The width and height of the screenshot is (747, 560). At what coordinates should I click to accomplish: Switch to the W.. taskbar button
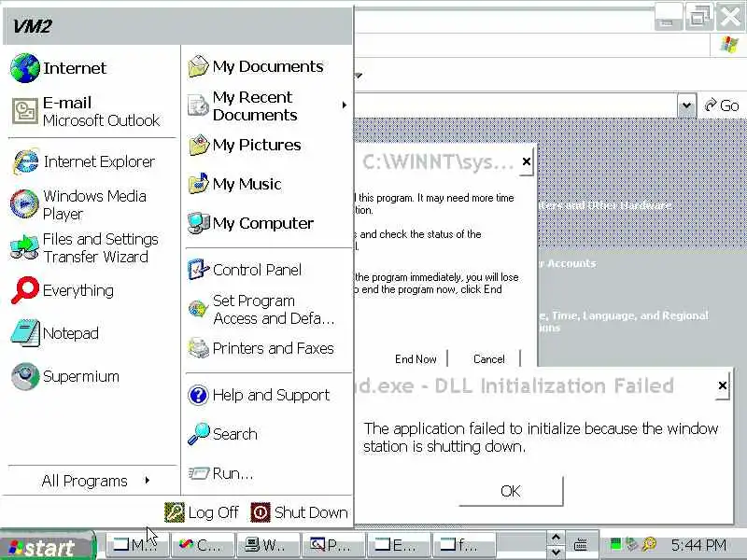click(x=268, y=544)
